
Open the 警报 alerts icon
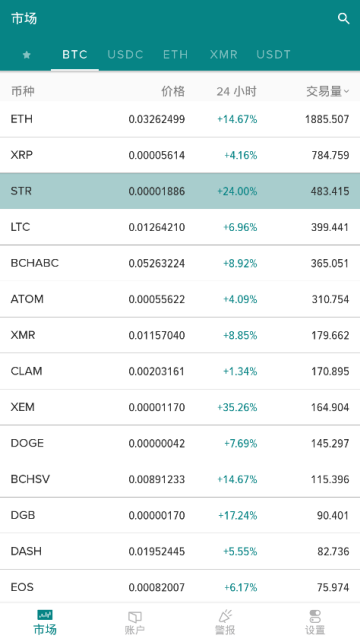click(x=225, y=616)
